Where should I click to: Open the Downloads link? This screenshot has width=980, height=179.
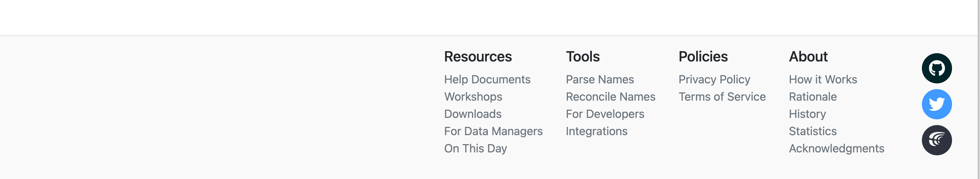coord(472,114)
